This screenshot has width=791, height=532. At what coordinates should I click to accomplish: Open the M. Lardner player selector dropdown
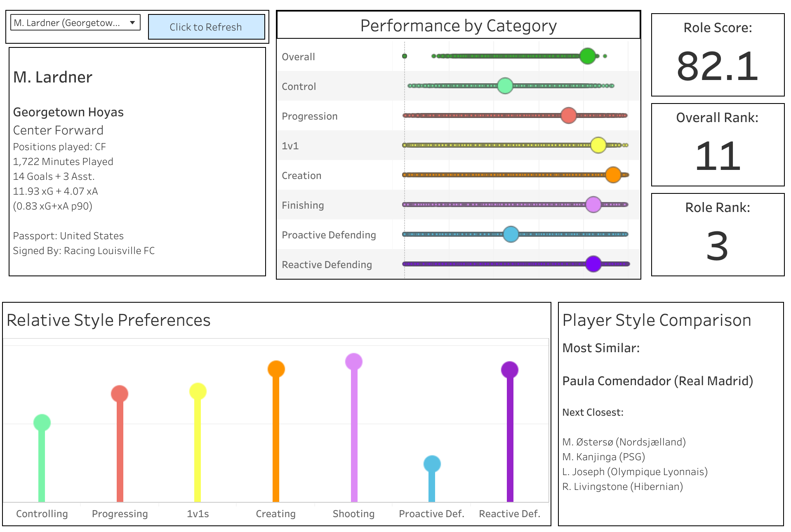click(x=75, y=23)
